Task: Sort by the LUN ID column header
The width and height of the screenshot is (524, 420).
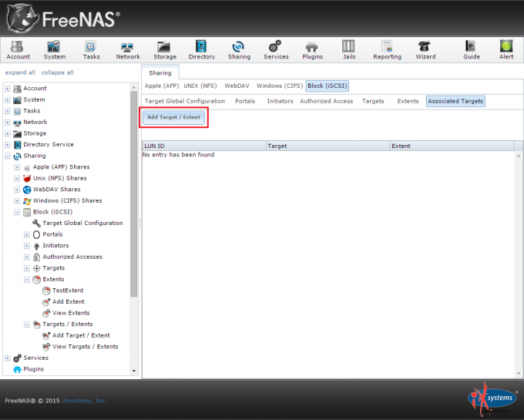Action: click(204, 146)
